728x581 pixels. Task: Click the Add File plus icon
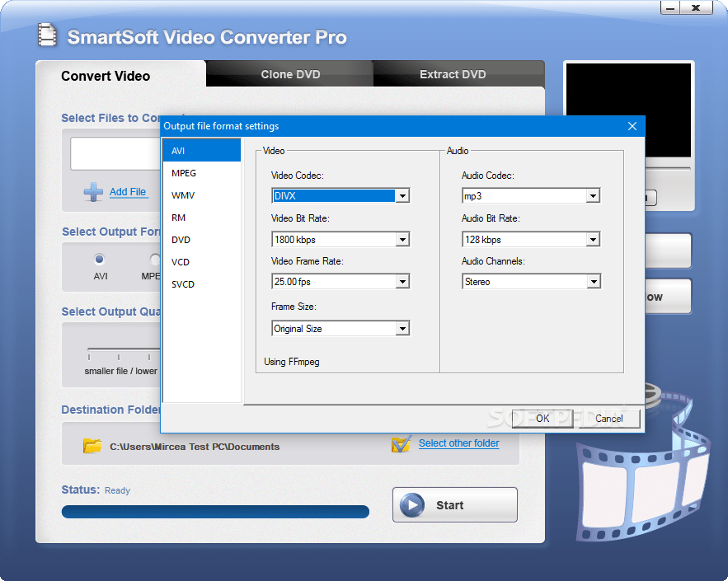[x=93, y=191]
